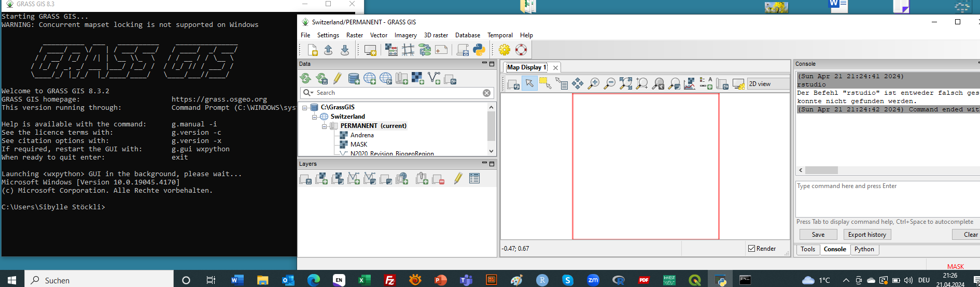Click the Create new workspace icon
Screen dimensions: 980x287
pyautogui.click(x=313, y=50)
